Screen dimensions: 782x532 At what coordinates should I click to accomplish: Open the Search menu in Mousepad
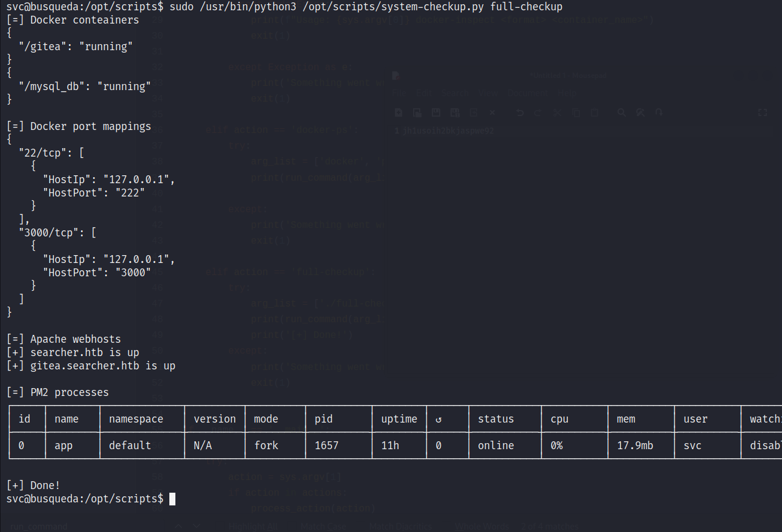click(455, 93)
